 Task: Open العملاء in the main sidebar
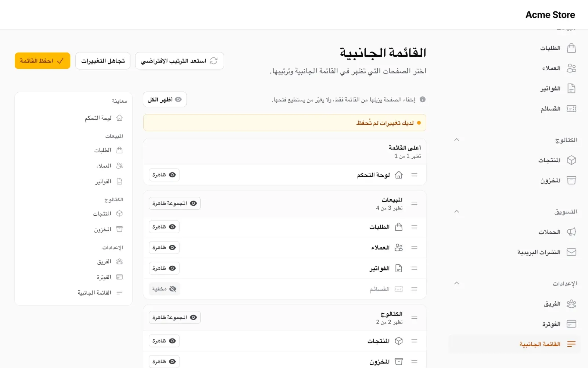click(x=514, y=68)
